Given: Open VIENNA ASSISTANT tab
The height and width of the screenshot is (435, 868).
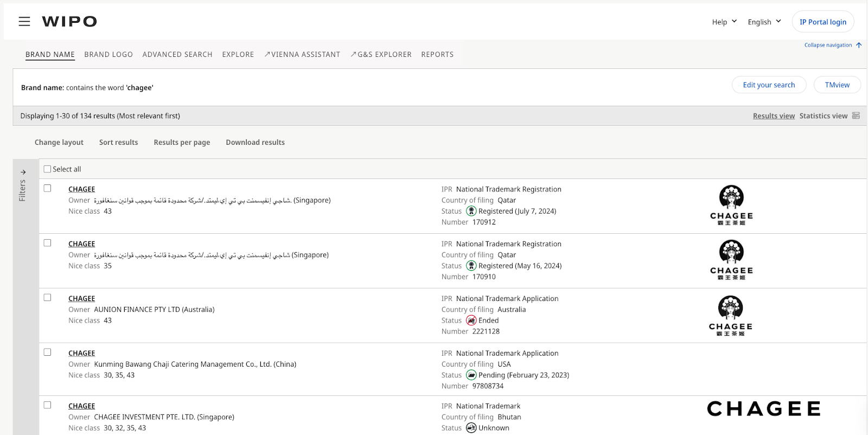Looking at the screenshot, I should pyautogui.click(x=302, y=54).
